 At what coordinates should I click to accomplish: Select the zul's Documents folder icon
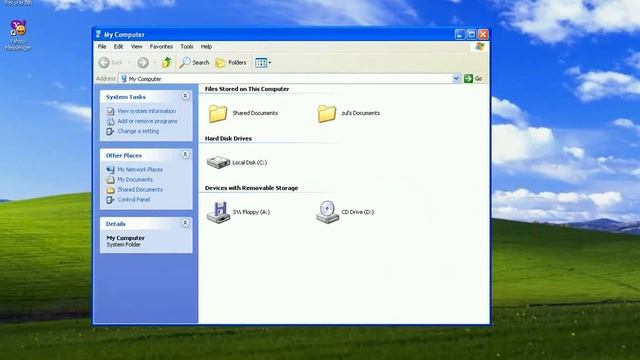pyautogui.click(x=327, y=113)
